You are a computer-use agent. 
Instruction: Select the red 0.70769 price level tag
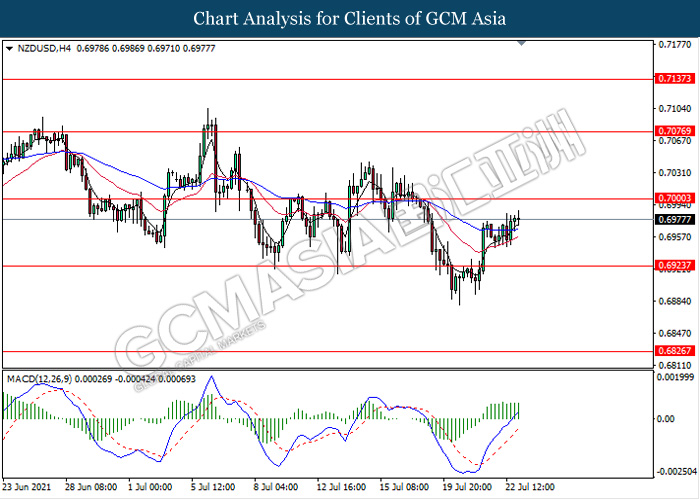(671, 131)
